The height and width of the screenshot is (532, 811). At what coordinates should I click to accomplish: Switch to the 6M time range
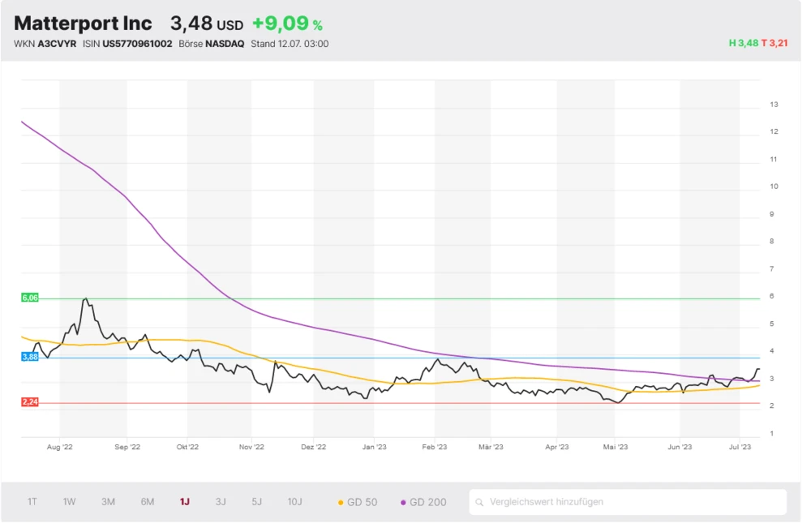pyautogui.click(x=147, y=502)
